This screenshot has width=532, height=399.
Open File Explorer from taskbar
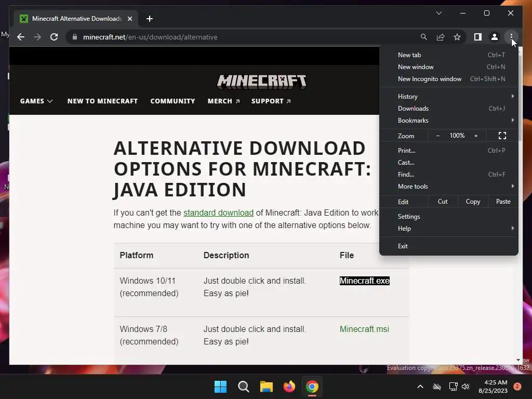point(267,387)
